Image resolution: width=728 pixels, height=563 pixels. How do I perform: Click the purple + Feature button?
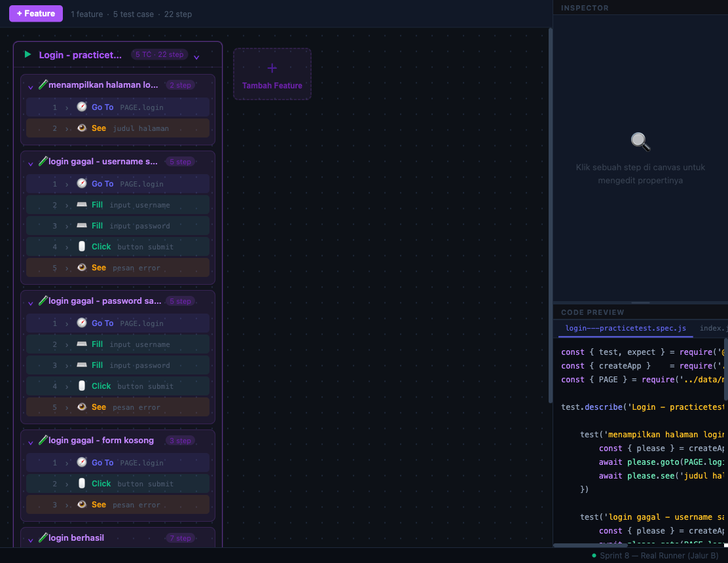point(36,14)
